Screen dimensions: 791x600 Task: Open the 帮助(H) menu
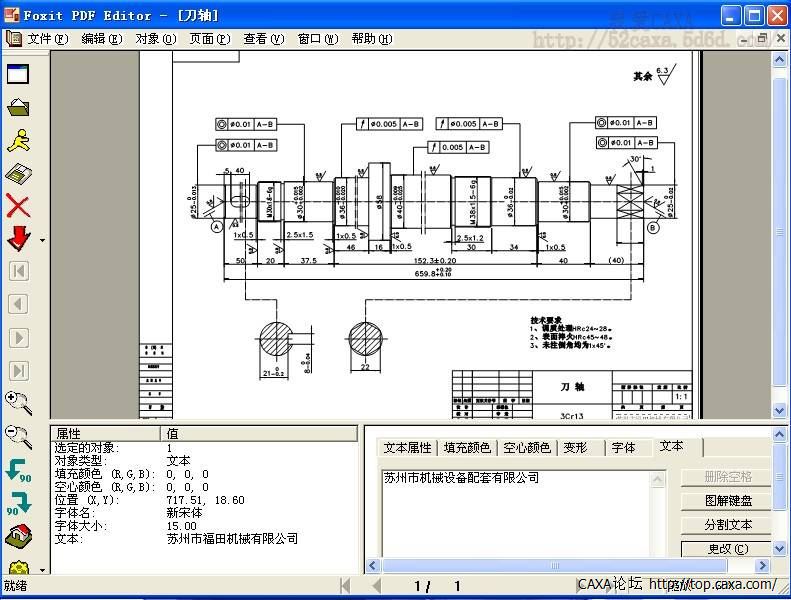point(372,39)
